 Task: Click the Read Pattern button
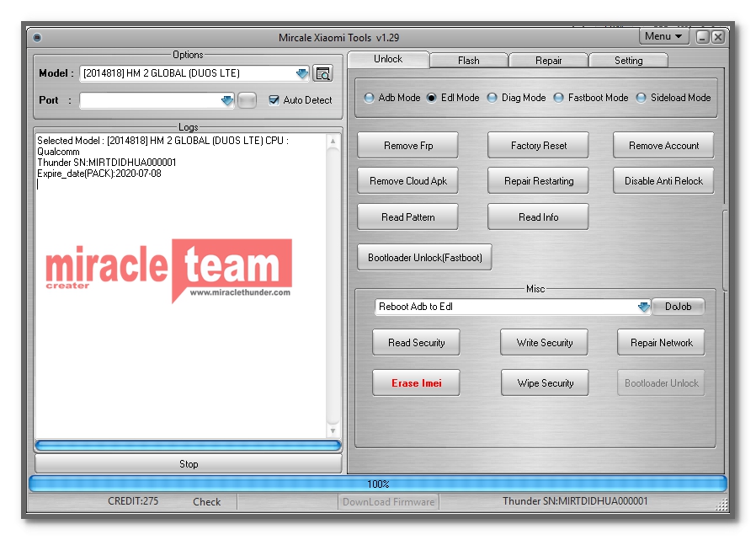coord(408,217)
